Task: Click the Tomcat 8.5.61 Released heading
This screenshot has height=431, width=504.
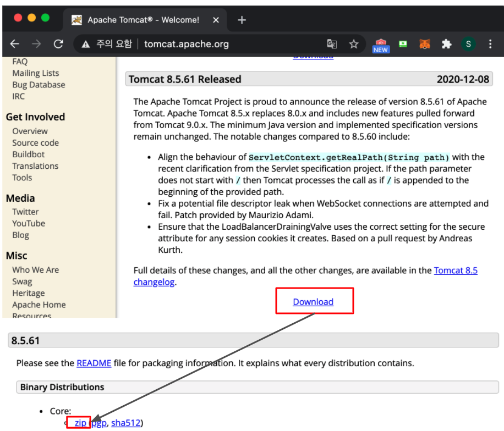Action: tap(185, 79)
